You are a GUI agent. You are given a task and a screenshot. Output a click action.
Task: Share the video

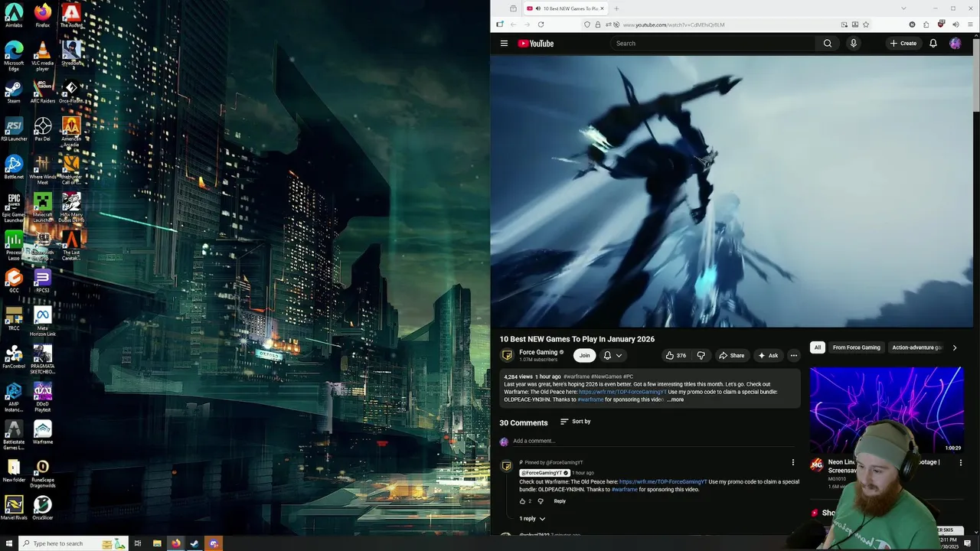[x=731, y=355]
